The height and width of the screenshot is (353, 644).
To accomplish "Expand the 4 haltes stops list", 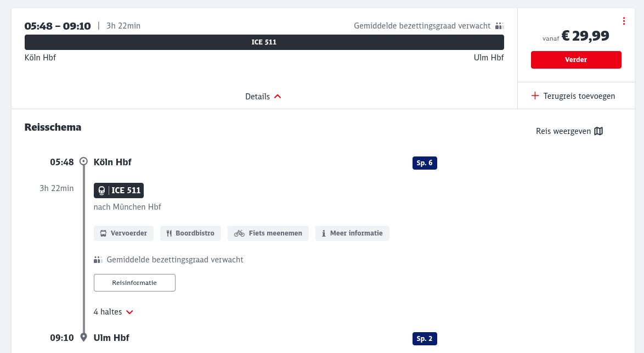I will (114, 312).
